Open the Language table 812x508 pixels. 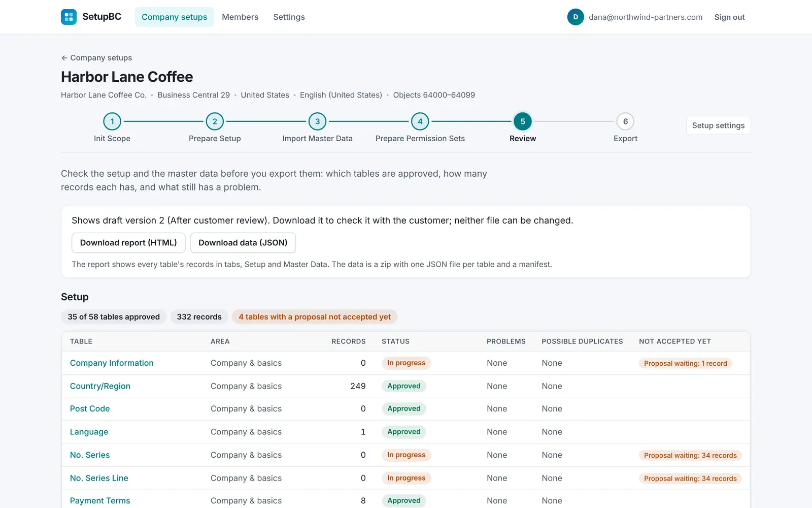[x=89, y=432]
